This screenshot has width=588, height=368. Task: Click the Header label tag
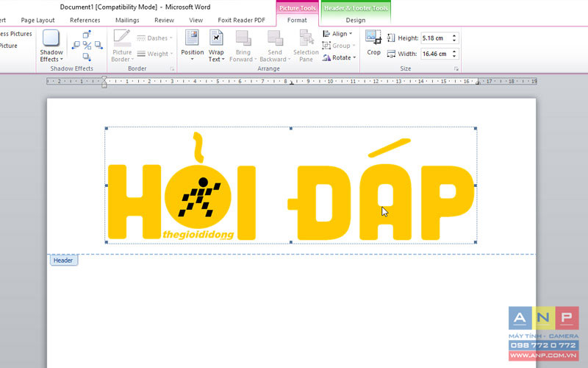(x=64, y=261)
